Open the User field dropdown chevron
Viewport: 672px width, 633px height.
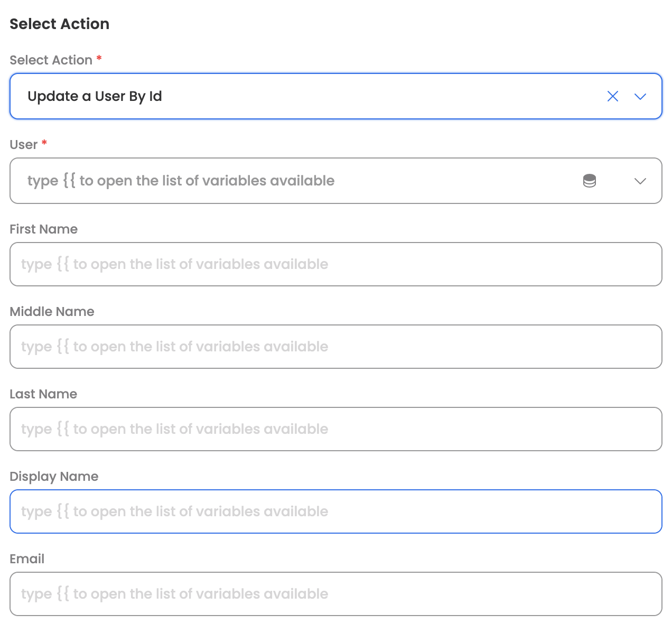pos(640,181)
